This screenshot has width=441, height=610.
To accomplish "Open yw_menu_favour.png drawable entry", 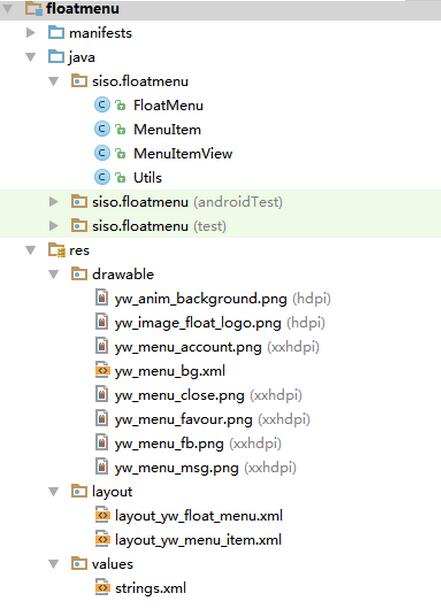I will click(184, 419).
